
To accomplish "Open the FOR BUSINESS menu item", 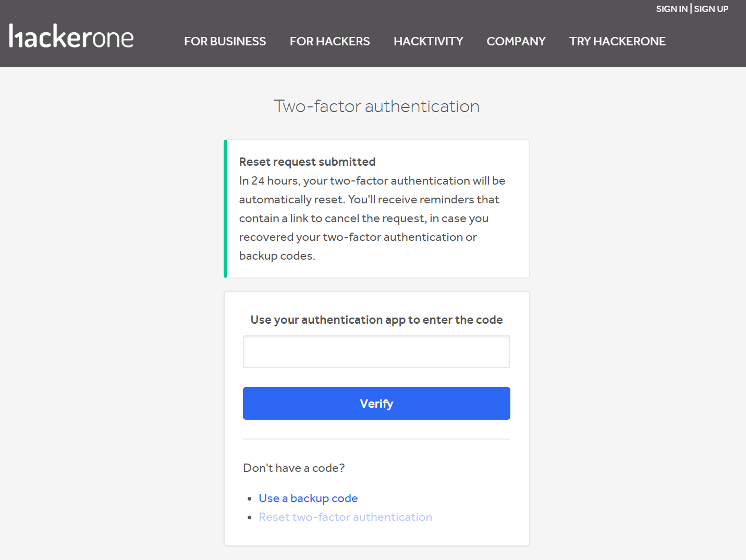I will click(x=225, y=41).
